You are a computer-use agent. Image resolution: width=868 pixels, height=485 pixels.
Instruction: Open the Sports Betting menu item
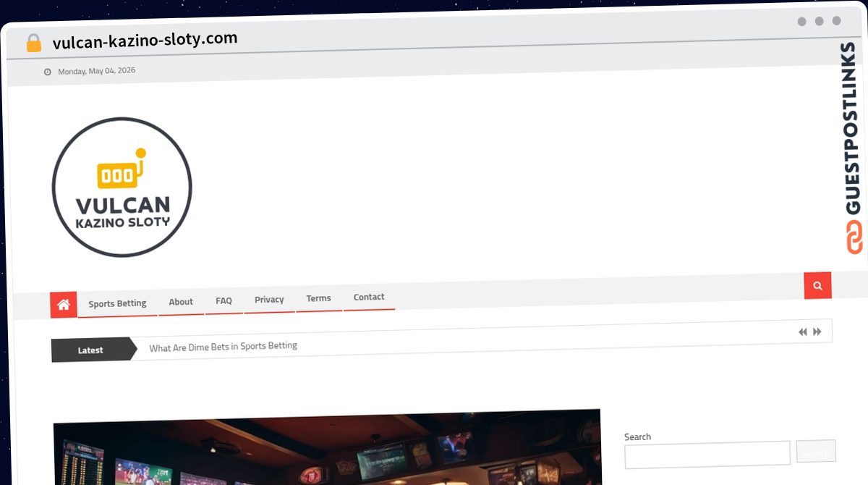tap(117, 303)
